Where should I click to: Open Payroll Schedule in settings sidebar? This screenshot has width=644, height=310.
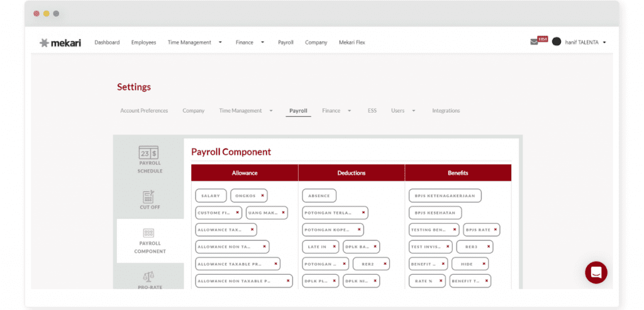[x=150, y=160]
